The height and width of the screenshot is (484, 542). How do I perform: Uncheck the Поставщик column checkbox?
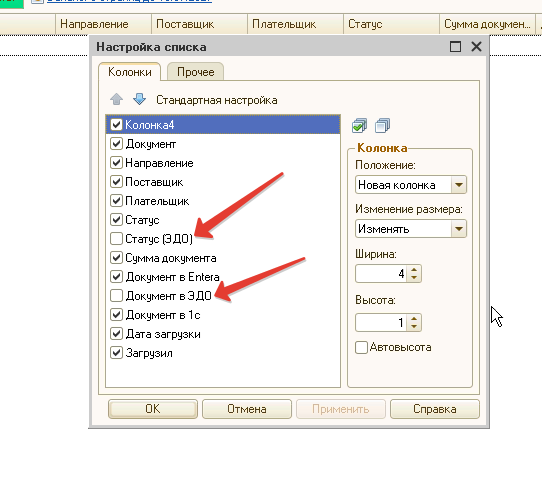pos(116,182)
